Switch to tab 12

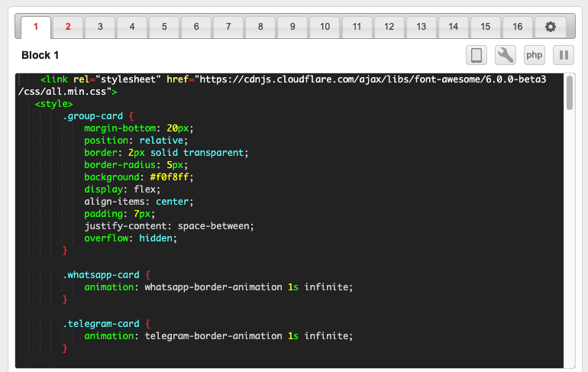(x=389, y=27)
